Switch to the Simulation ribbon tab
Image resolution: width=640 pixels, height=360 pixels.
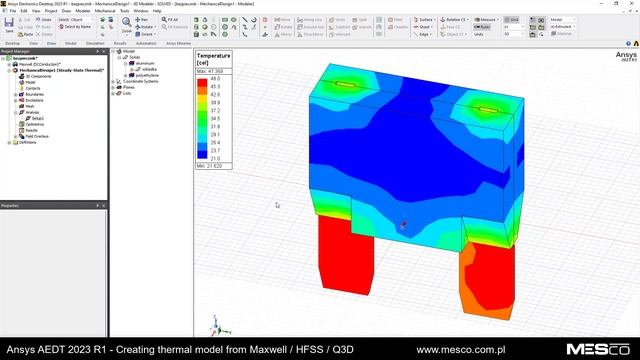click(x=95, y=43)
